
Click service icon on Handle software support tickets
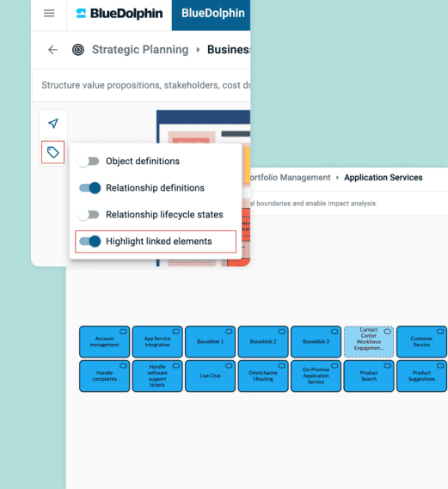pyautogui.click(x=176, y=366)
